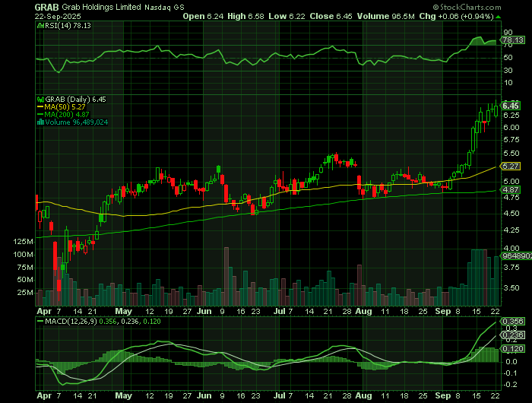
Task: Click the Low 6.22 value
Action: click(x=287, y=16)
